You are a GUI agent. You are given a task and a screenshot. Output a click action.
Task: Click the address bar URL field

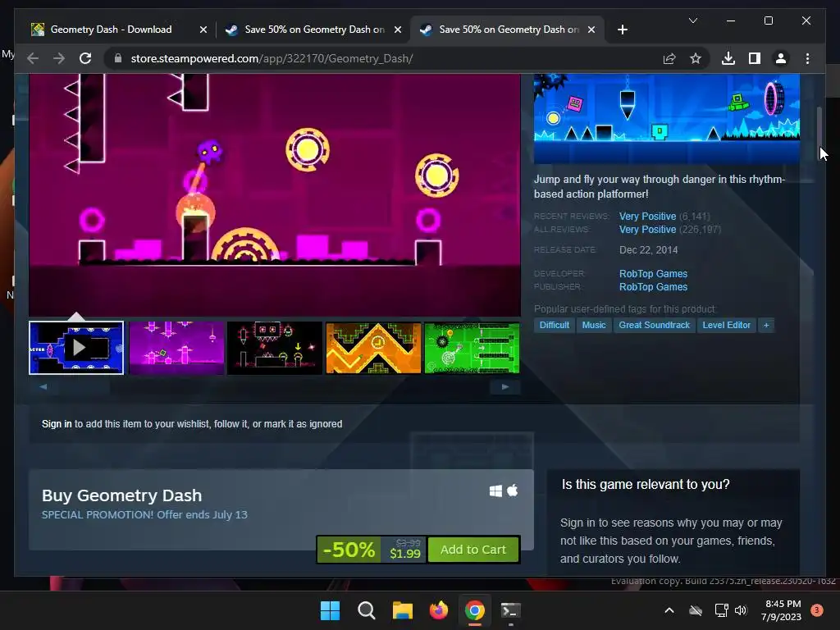click(386, 58)
